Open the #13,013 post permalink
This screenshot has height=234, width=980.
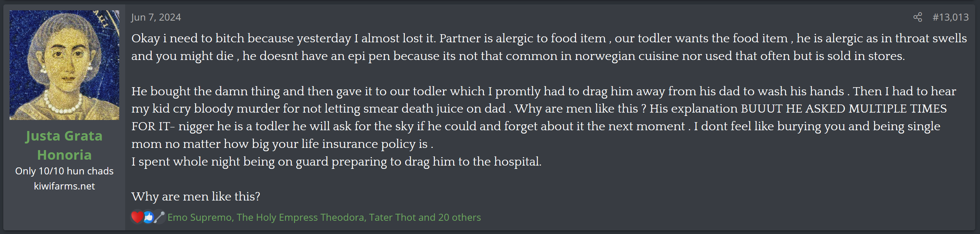pyautogui.click(x=950, y=17)
